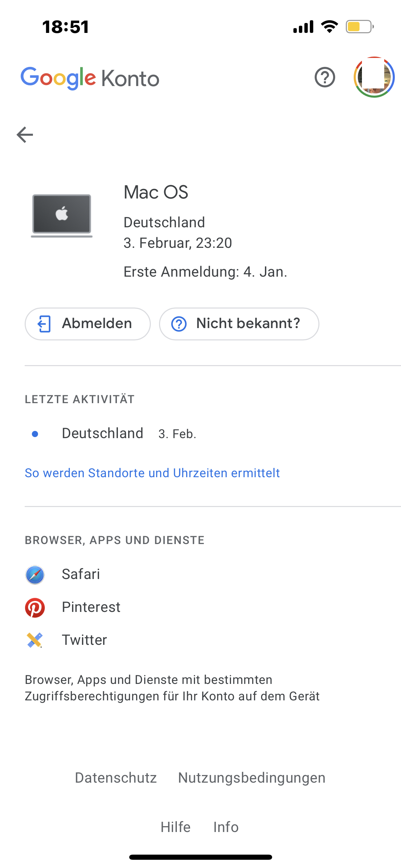Viewport: 401px width, 868px height.
Task: Tap the Twitter app icon
Action: 35,640
